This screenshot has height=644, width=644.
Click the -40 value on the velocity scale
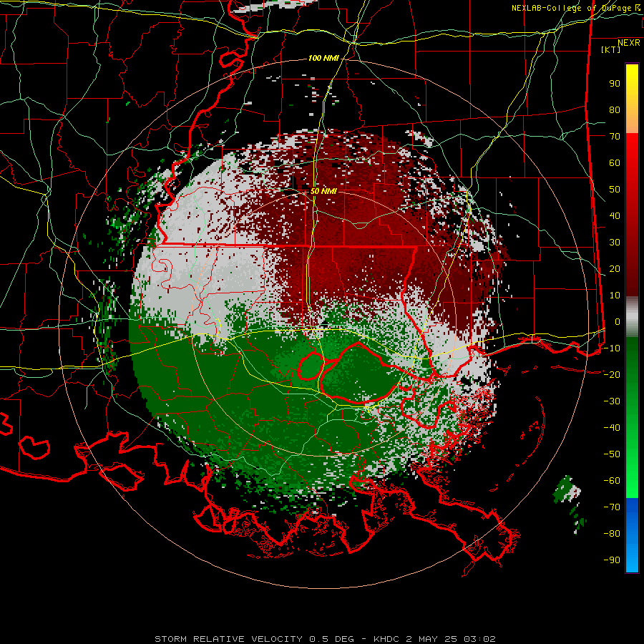[612, 428]
